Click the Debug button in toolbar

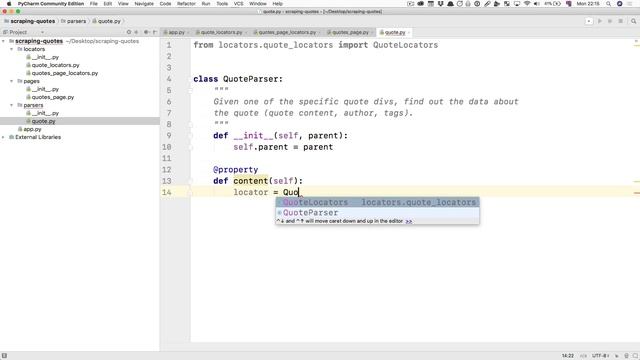pos(610,21)
